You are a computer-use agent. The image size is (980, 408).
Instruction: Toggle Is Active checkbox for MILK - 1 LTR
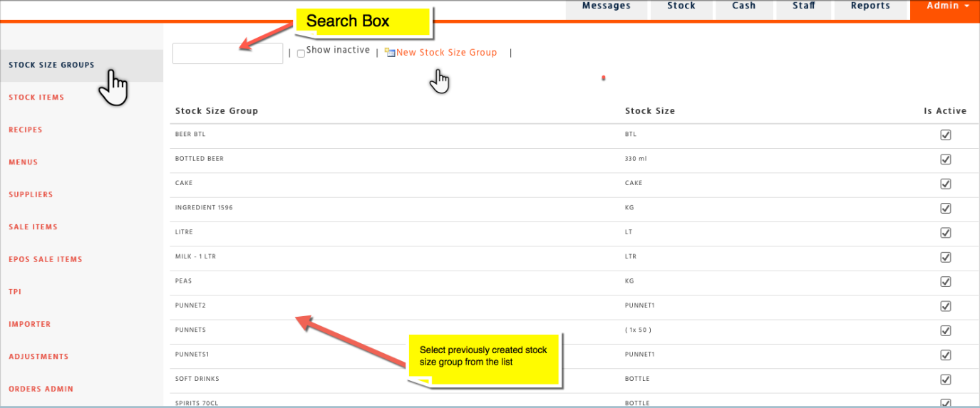(x=946, y=257)
